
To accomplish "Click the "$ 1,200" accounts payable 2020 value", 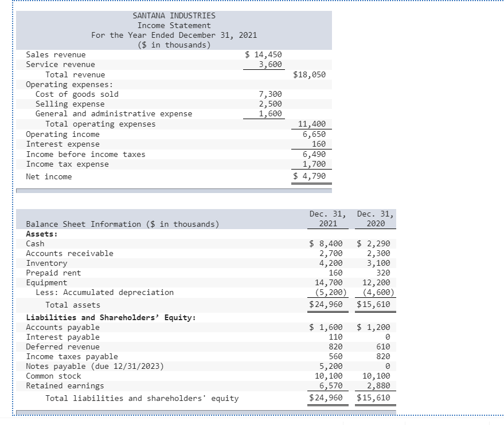I will coord(373,328).
